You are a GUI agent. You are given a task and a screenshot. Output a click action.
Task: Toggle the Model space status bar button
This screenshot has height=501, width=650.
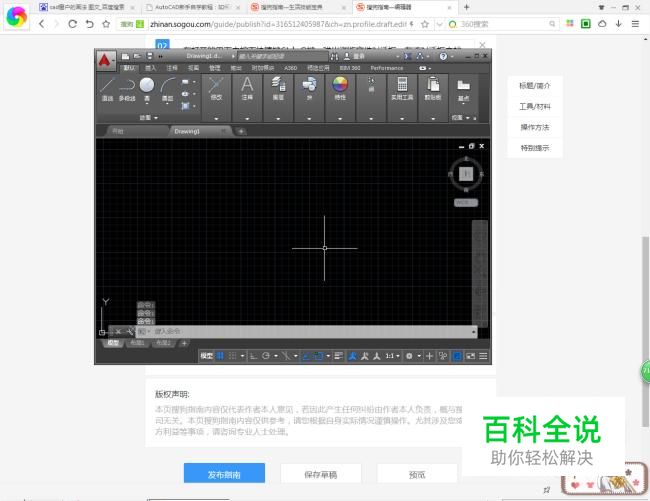[x=206, y=356]
